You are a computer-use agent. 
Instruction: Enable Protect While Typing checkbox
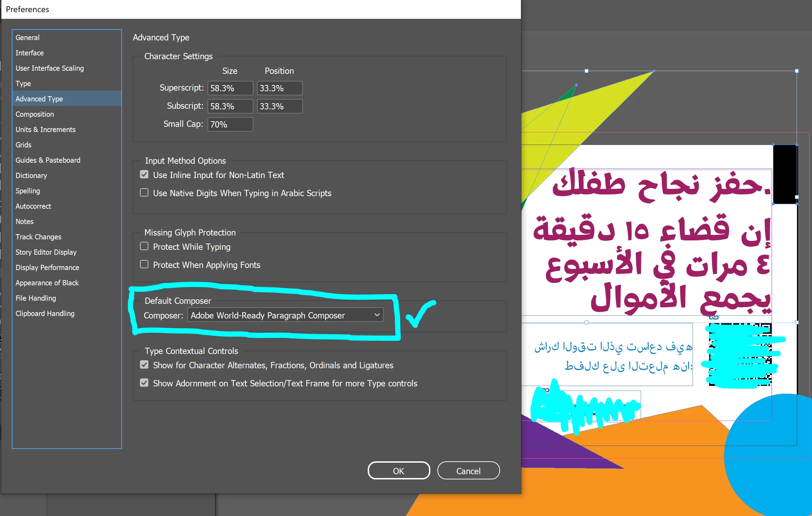[144, 246]
